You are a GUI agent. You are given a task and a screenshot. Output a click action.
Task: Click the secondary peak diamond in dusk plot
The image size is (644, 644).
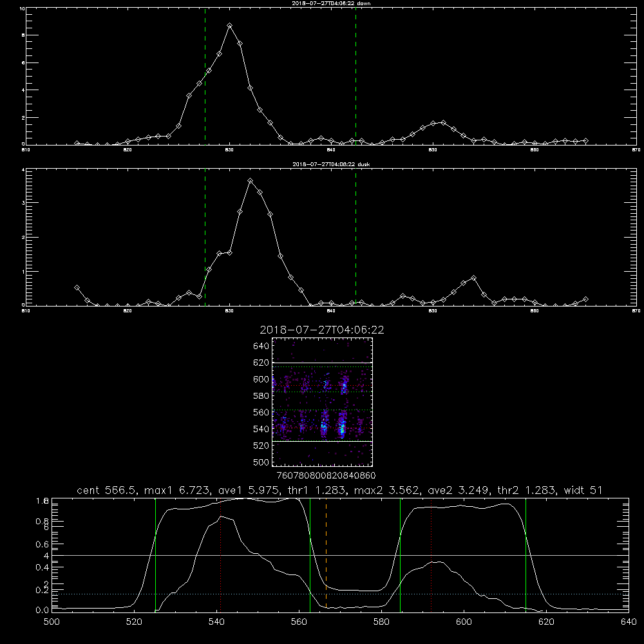473,278
